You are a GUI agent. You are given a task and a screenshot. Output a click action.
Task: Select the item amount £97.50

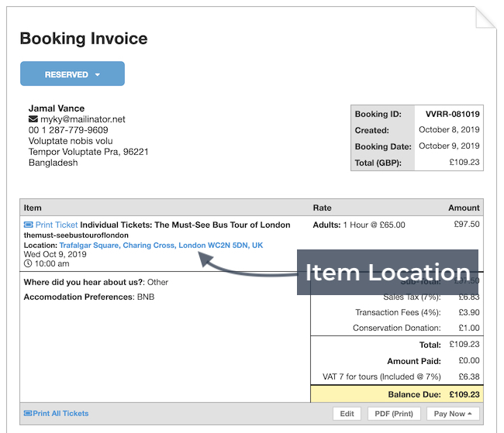[x=466, y=224]
